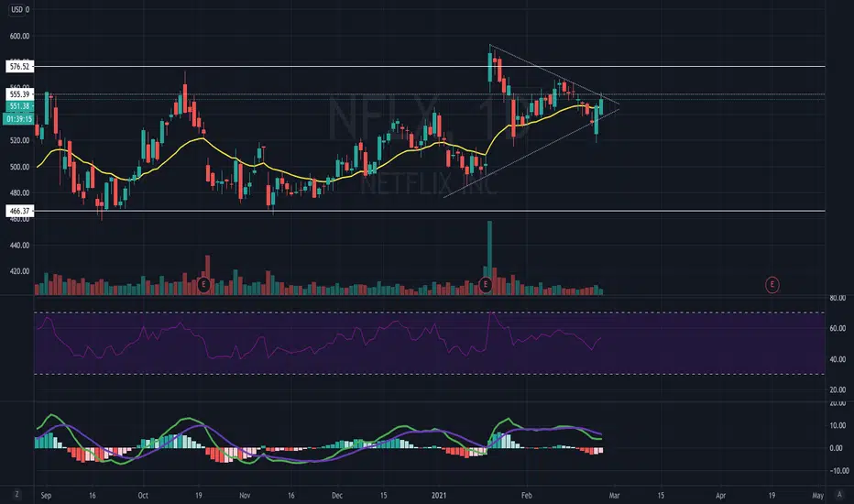Image resolution: width=854 pixels, height=504 pixels.
Task: Click the 440.00 price axis label
Action: point(19,246)
